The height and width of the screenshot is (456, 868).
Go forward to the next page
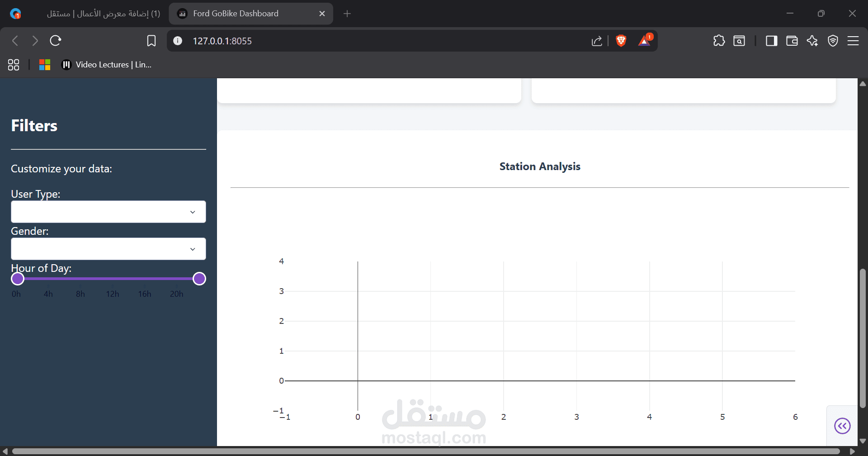tap(35, 41)
